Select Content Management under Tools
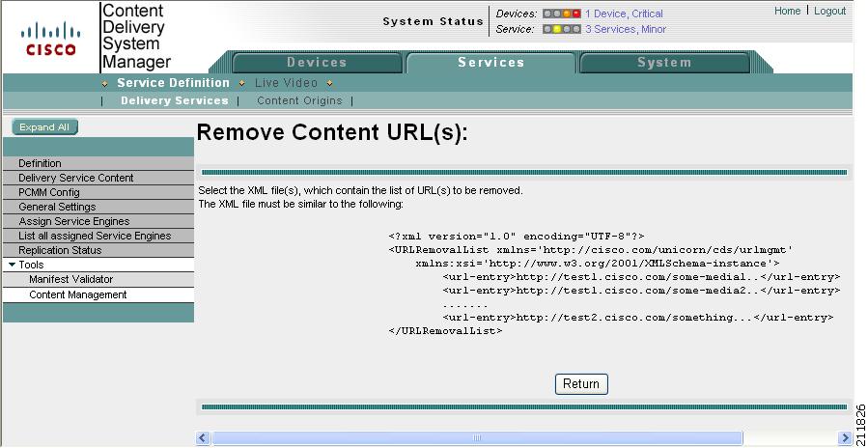Viewport: 868px width, 448px height. (x=98, y=294)
